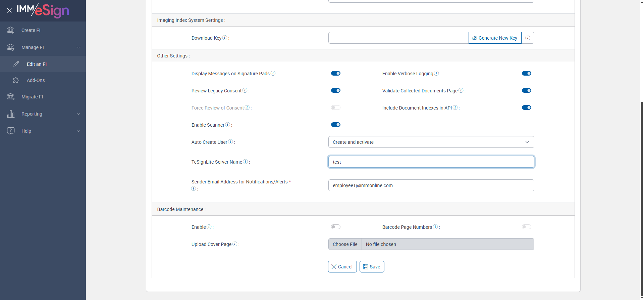Enable the Barcode Maintenance switch
The height and width of the screenshot is (300, 644).
coord(335,227)
